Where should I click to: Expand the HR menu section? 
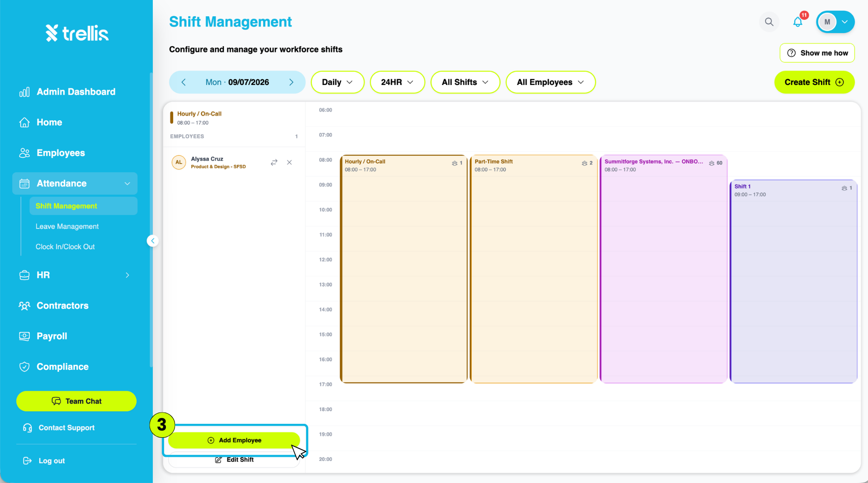75,275
